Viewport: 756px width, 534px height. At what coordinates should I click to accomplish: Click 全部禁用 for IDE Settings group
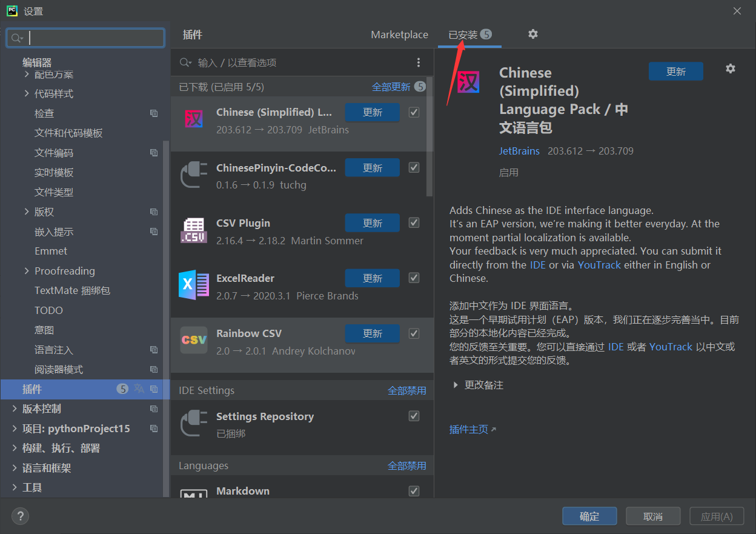(x=407, y=390)
